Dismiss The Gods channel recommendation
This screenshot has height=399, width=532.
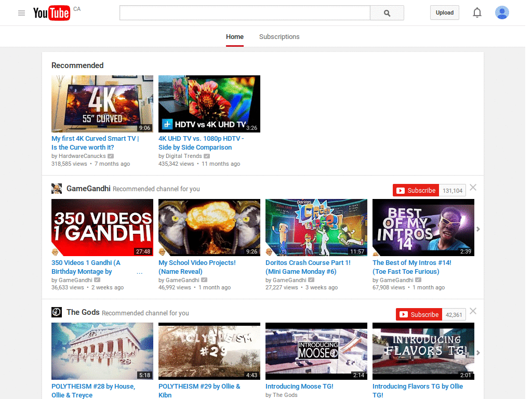click(473, 311)
